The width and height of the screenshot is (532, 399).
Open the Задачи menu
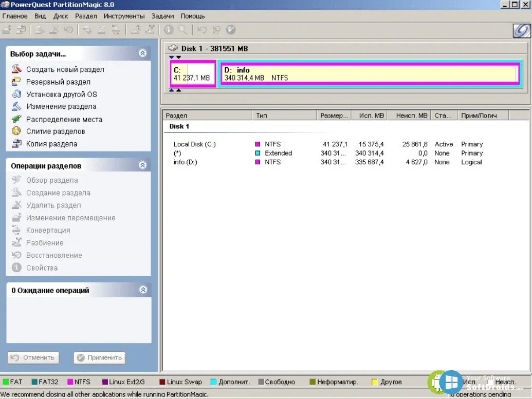(x=162, y=16)
